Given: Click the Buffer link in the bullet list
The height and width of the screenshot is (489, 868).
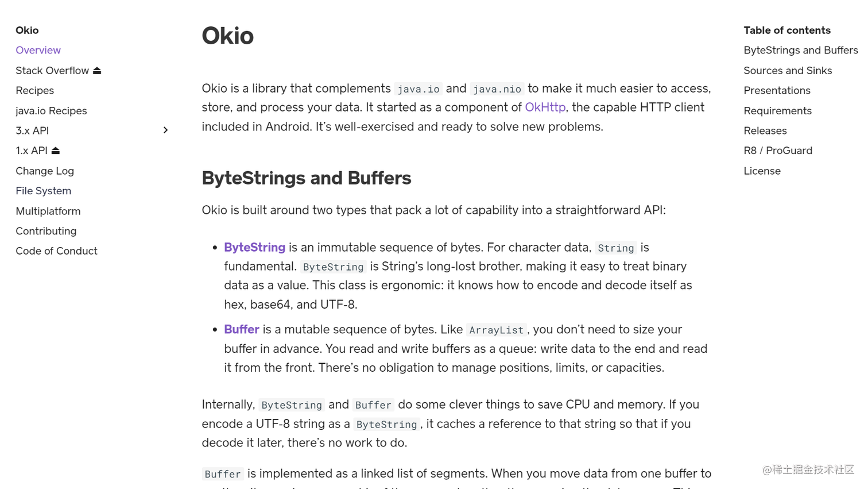Looking at the screenshot, I should tap(241, 329).
